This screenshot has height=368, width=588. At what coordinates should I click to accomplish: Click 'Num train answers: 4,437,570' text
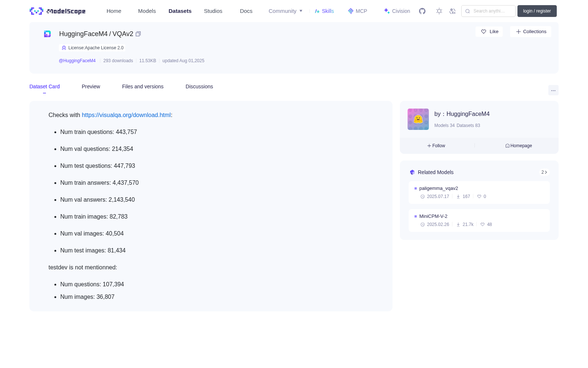point(100,183)
